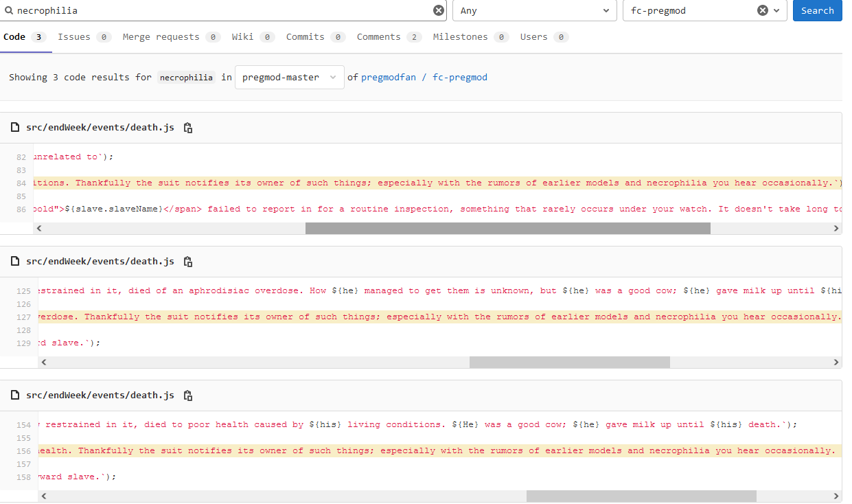Copy file path of second death.js result

click(188, 262)
